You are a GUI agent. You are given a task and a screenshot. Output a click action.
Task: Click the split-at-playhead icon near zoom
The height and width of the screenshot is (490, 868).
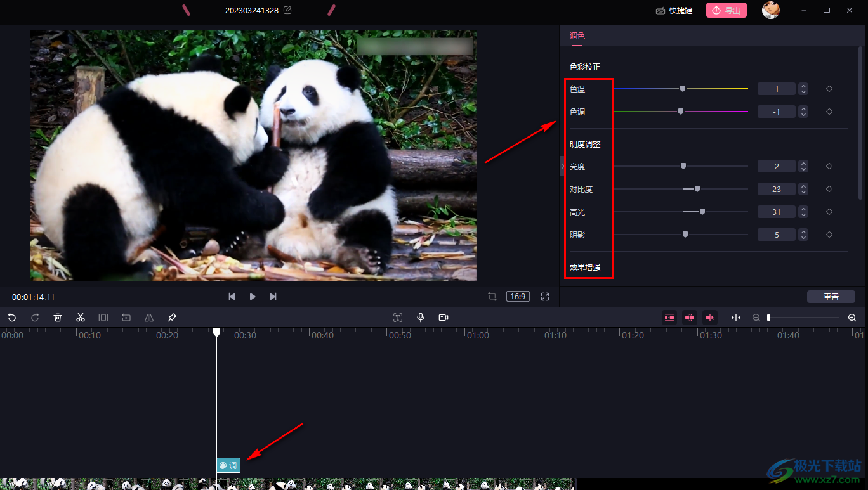tap(735, 318)
